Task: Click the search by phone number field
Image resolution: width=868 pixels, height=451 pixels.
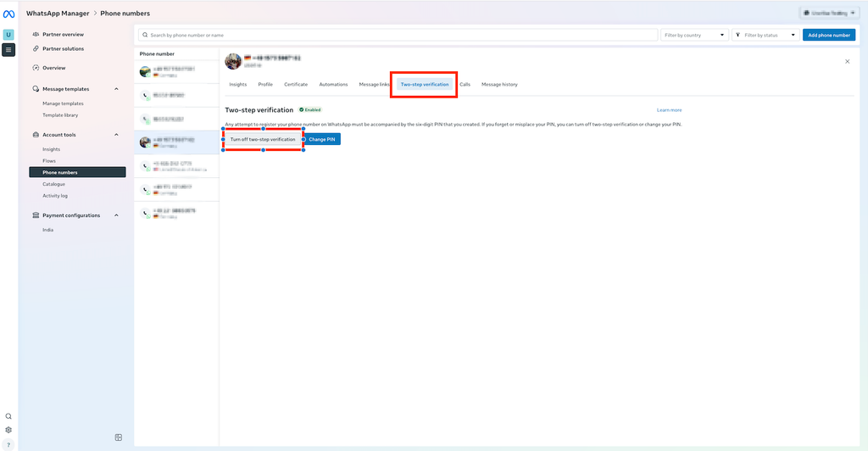Action: click(x=398, y=35)
